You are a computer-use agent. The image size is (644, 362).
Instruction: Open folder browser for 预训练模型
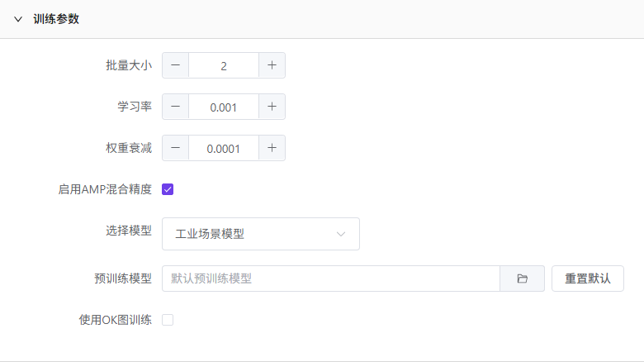click(522, 279)
